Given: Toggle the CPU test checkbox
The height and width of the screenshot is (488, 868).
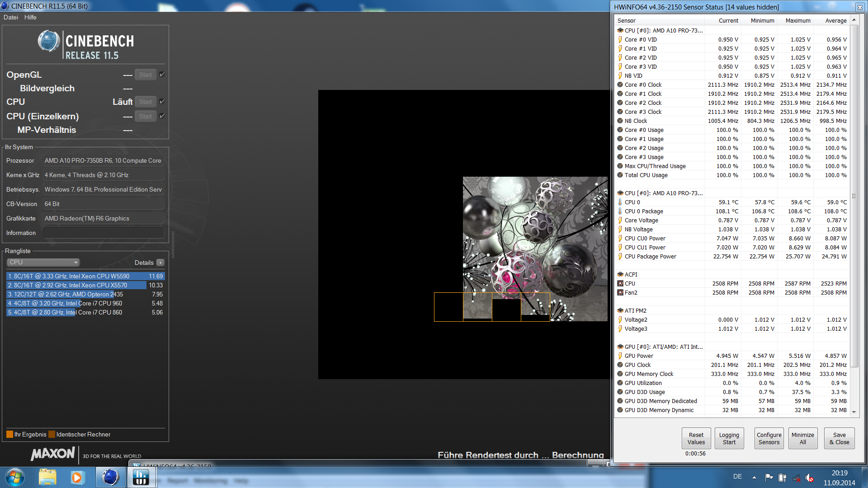Looking at the screenshot, I should (x=162, y=102).
